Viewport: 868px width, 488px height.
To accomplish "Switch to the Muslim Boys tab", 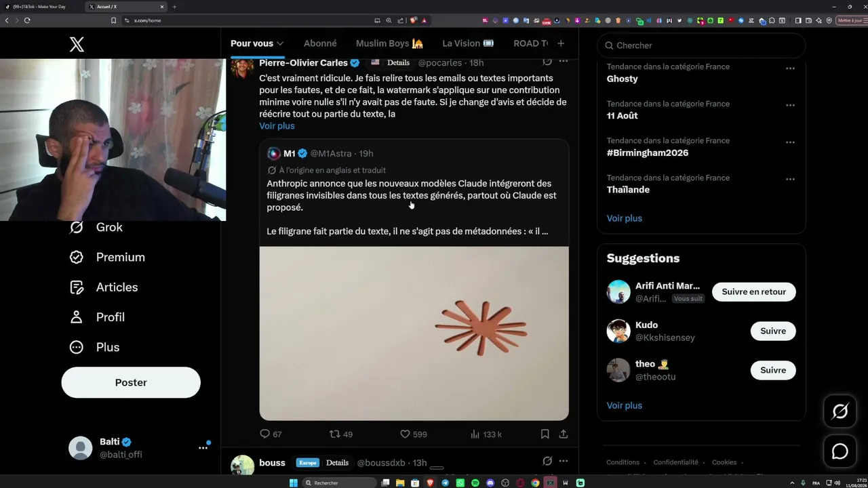I will click(389, 43).
